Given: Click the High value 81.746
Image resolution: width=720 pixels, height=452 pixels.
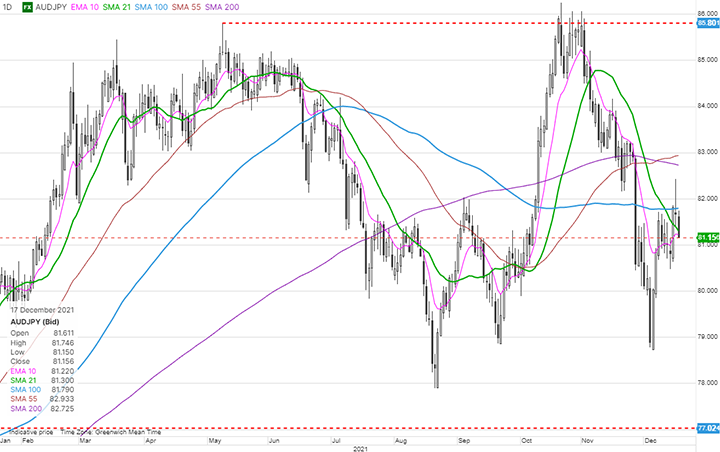Looking at the screenshot, I should click(x=63, y=343).
